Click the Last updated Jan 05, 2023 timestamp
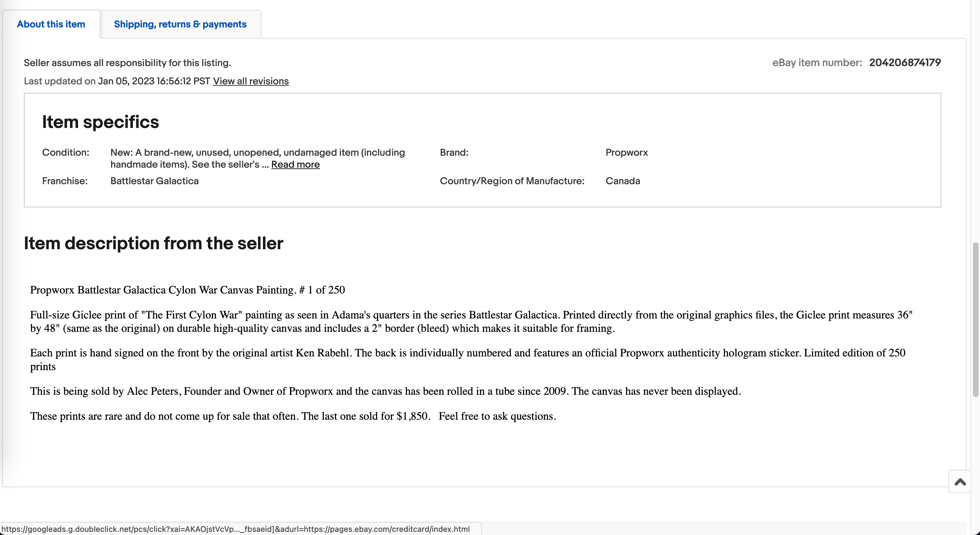980x535 pixels. [154, 81]
